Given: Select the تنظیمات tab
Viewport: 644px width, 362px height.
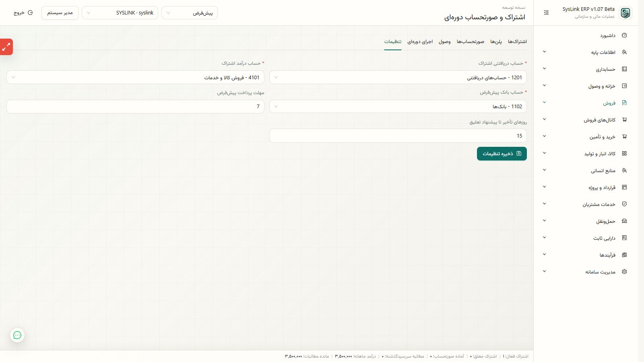Looking at the screenshot, I should [x=392, y=41].
